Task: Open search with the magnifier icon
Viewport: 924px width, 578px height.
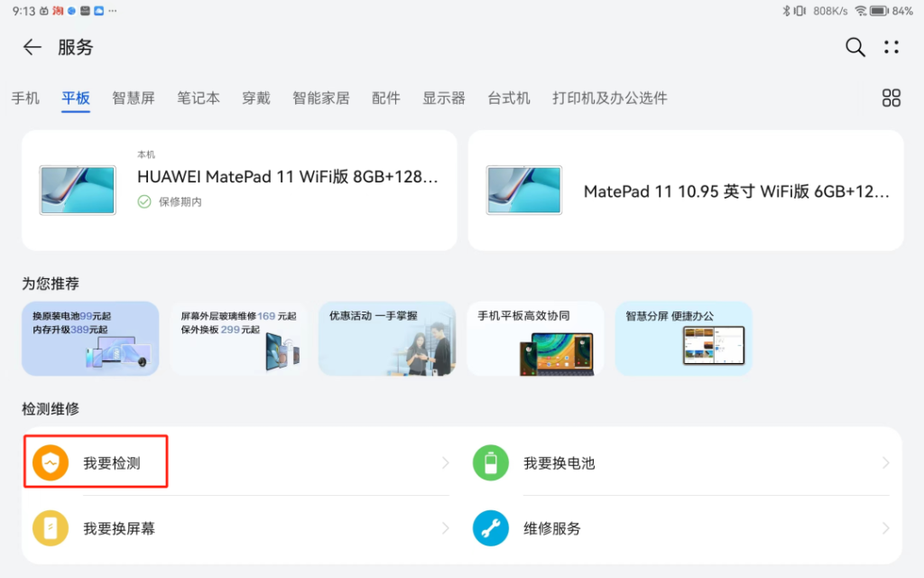Action: (855, 47)
